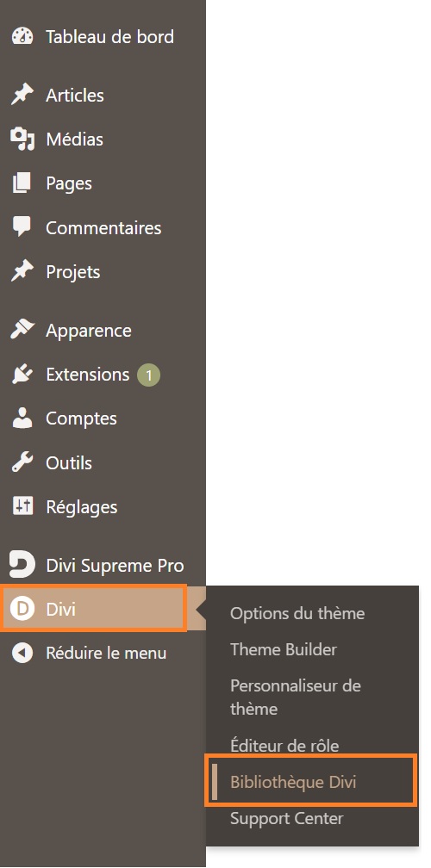This screenshot has width=431, height=868.
Task: Click the Apparence paintbrush icon
Action: [x=22, y=331]
